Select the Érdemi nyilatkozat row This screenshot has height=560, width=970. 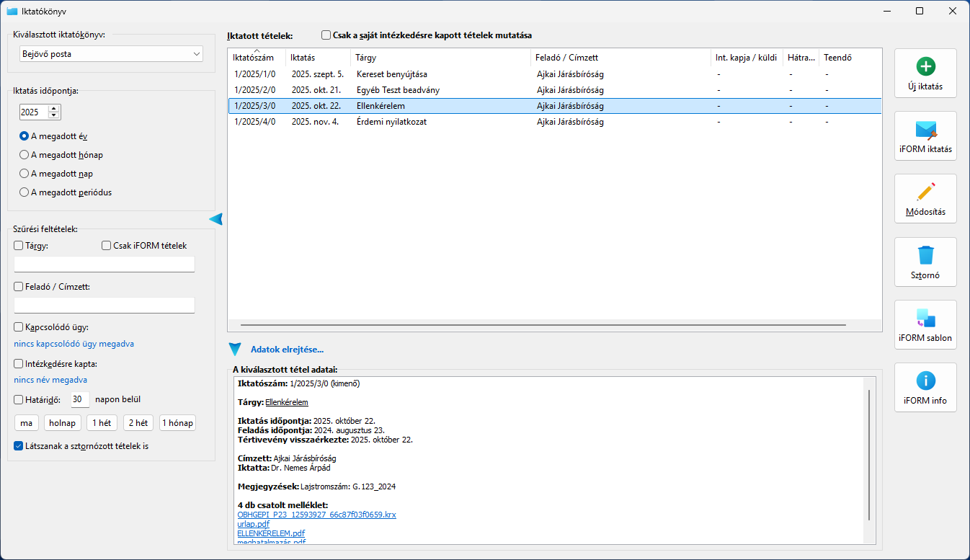pos(391,122)
